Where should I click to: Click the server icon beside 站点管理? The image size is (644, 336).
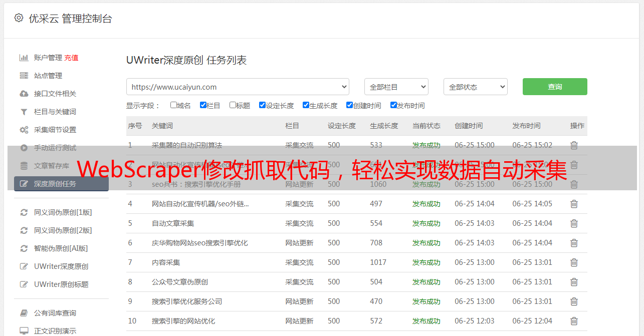(x=24, y=76)
